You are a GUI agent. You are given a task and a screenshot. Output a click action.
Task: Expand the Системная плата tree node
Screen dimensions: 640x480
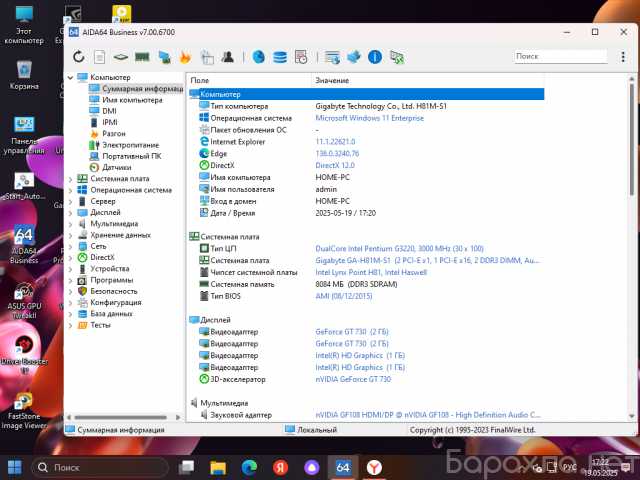(70, 179)
